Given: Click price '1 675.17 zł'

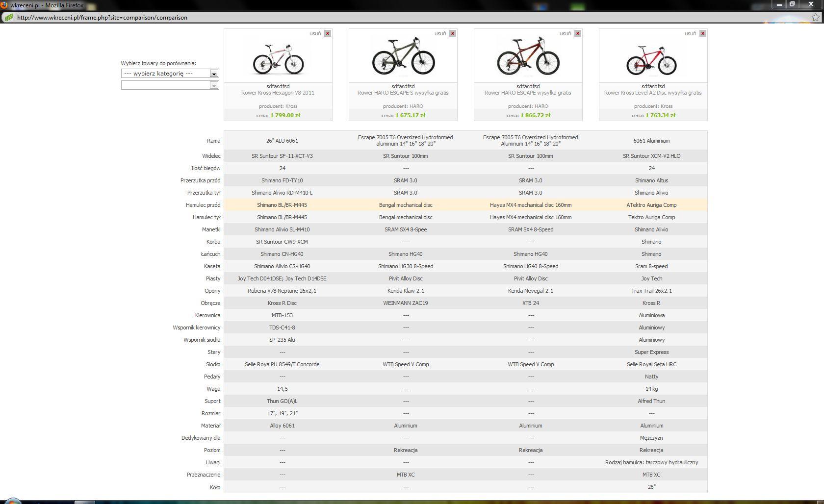Looking at the screenshot, I should [410, 115].
